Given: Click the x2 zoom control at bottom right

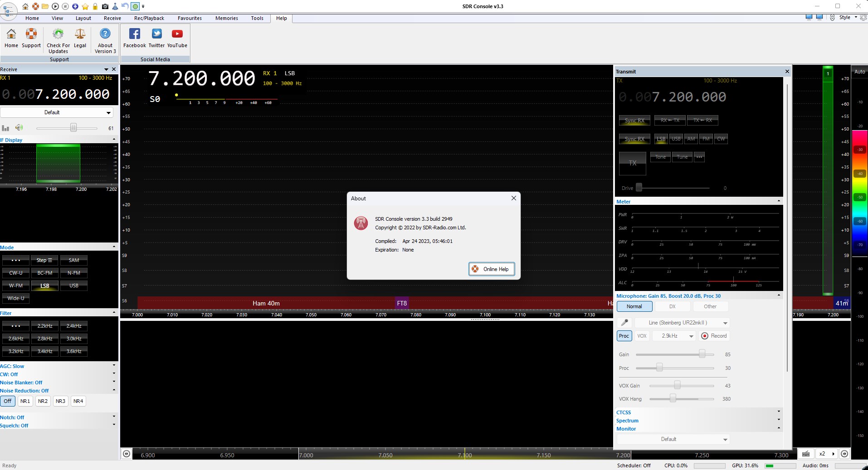Looking at the screenshot, I should coord(827,454).
